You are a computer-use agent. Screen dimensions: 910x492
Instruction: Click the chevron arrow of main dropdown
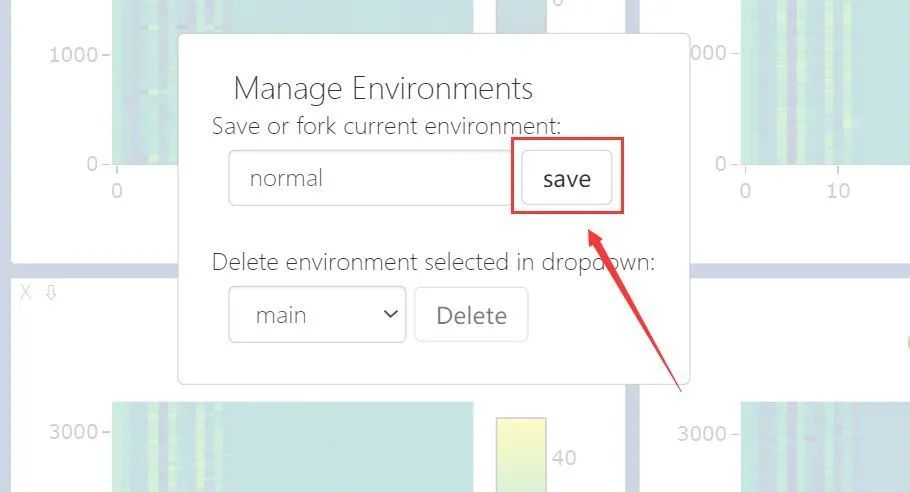391,314
